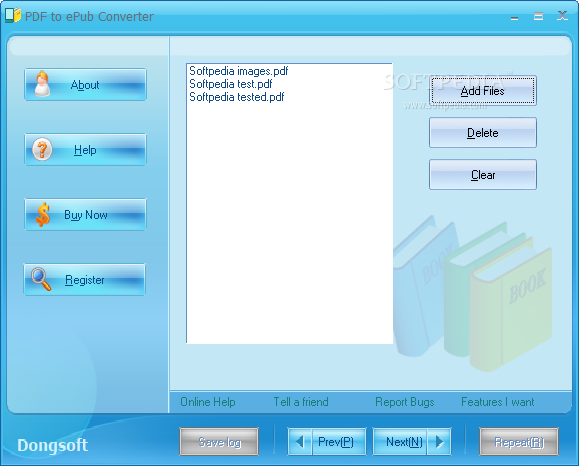Viewport: 579px width, 466px height.
Task: Open the Register label text
Action: click(x=85, y=280)
